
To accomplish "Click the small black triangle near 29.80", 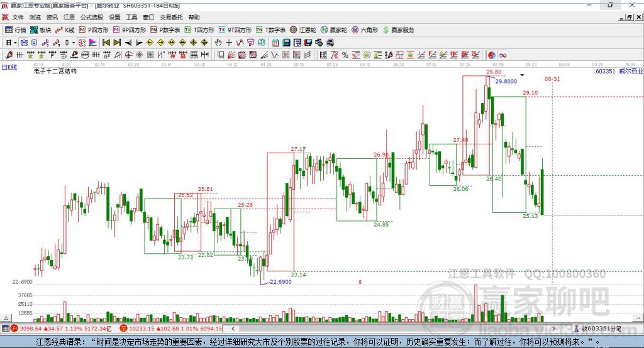I will tap(522, 75).
